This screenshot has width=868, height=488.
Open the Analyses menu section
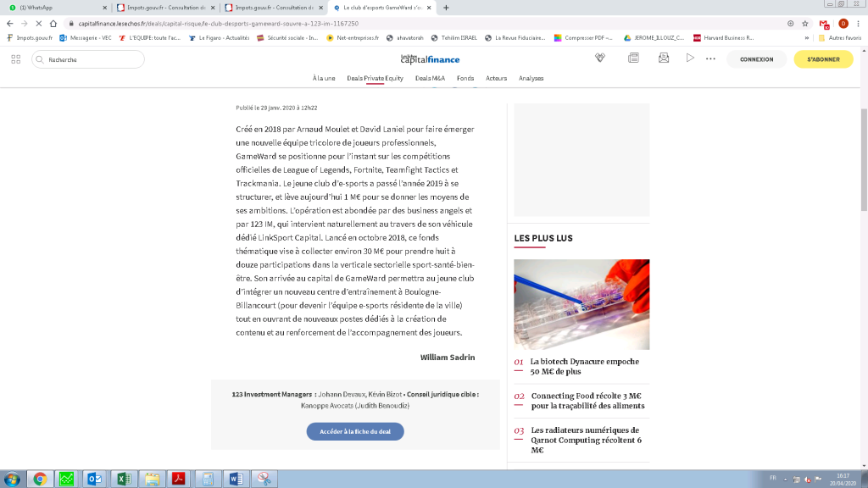click(531, 78)
